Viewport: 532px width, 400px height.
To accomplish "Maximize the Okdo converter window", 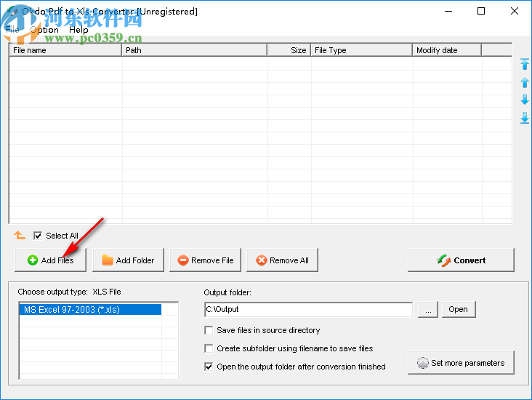I will coord(481,11).
